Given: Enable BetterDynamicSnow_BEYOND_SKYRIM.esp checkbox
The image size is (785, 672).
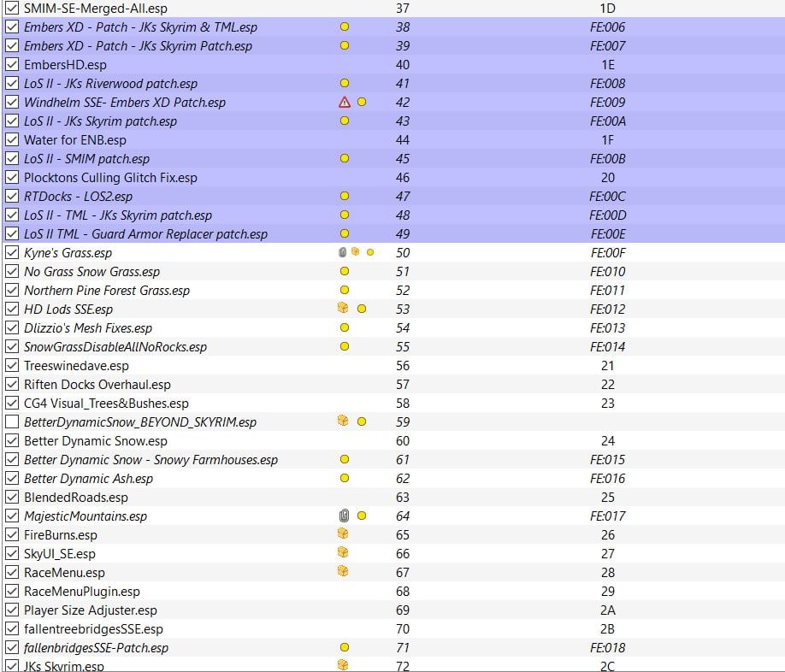Looking at the screenshot, I should tap(12, 421).
